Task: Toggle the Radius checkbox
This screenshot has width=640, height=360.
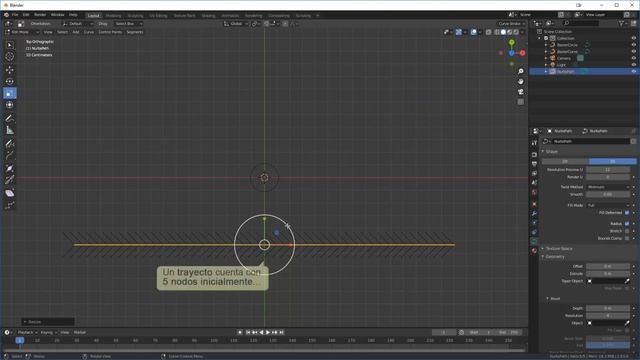Action: pyautogui.click(x=627, y=224)
